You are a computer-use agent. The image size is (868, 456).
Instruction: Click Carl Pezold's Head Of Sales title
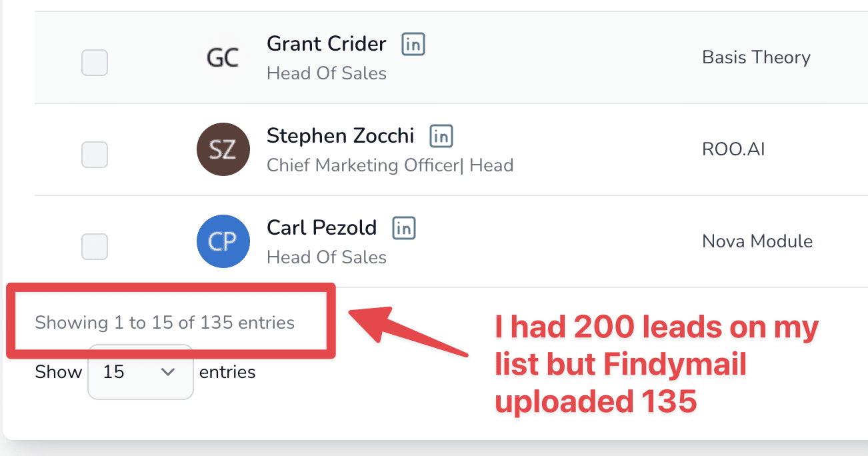point(326,257)
